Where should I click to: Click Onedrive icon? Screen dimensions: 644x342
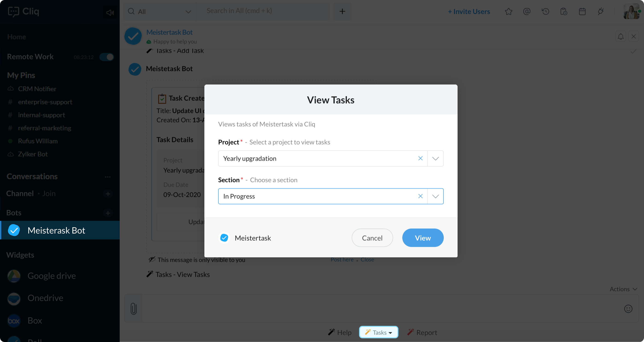point(14,299)
